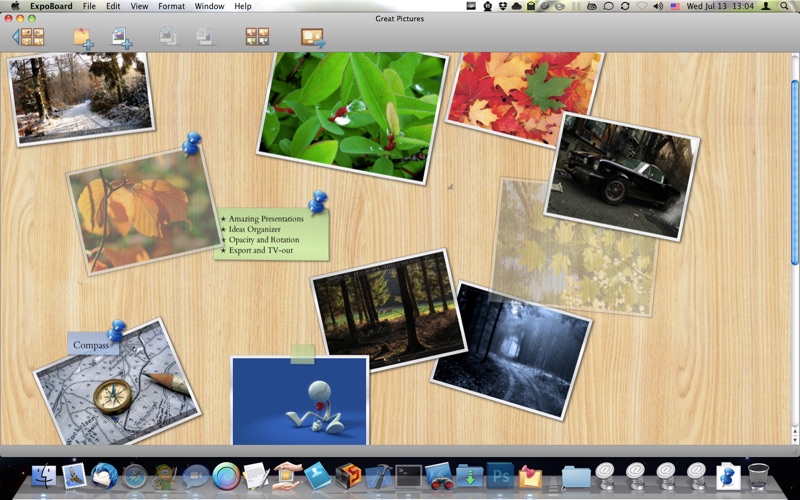Click the boards grid overview toolbar icon

click(x=257, y=37)
